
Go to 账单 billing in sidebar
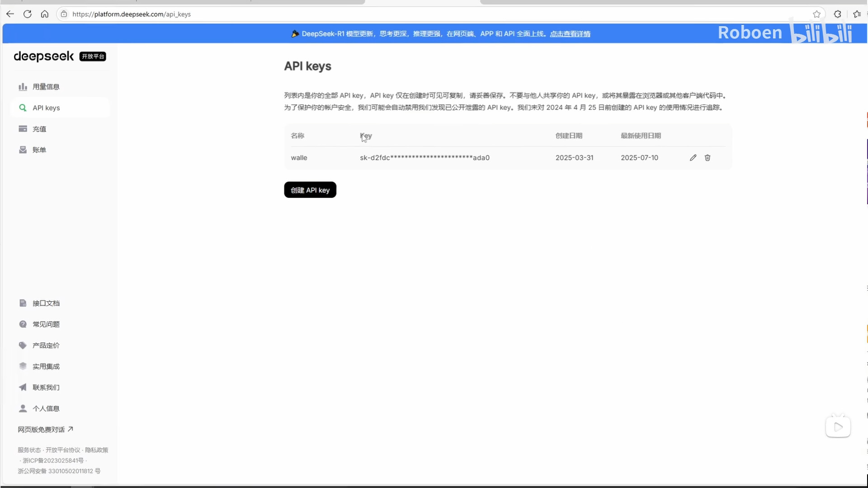tap(39, 150)
